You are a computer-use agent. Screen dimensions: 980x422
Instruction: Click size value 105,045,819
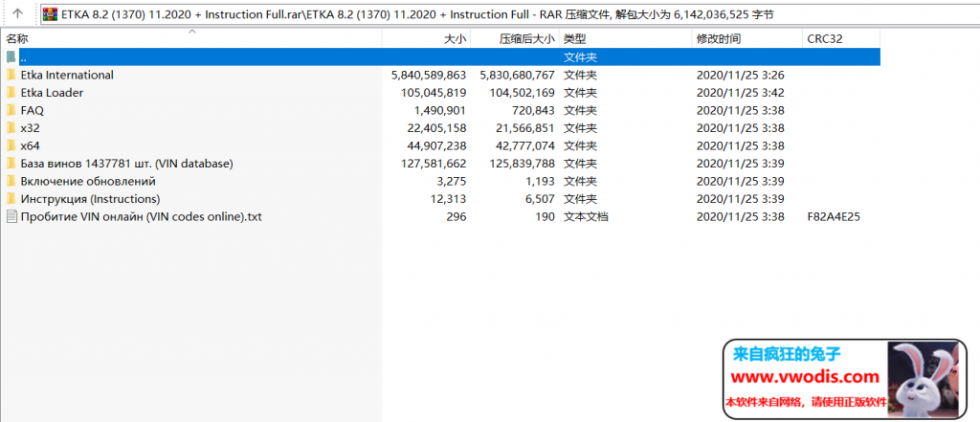coord(434,93)
